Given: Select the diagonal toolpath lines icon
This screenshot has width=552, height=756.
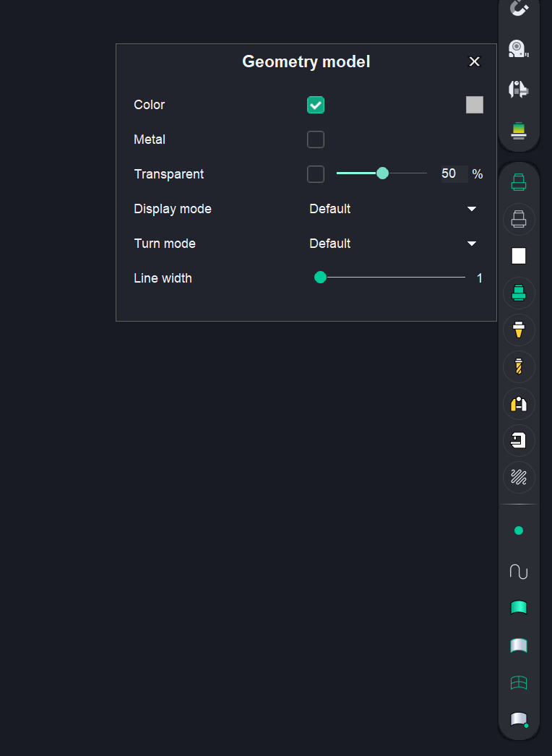Looking at the screenshot, I should point(519,477).
